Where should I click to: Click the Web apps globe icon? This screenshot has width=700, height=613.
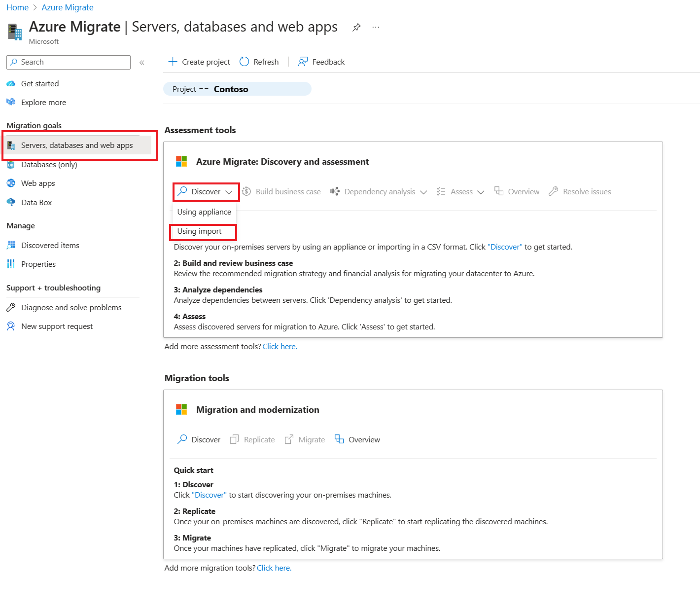coord(11,183)
